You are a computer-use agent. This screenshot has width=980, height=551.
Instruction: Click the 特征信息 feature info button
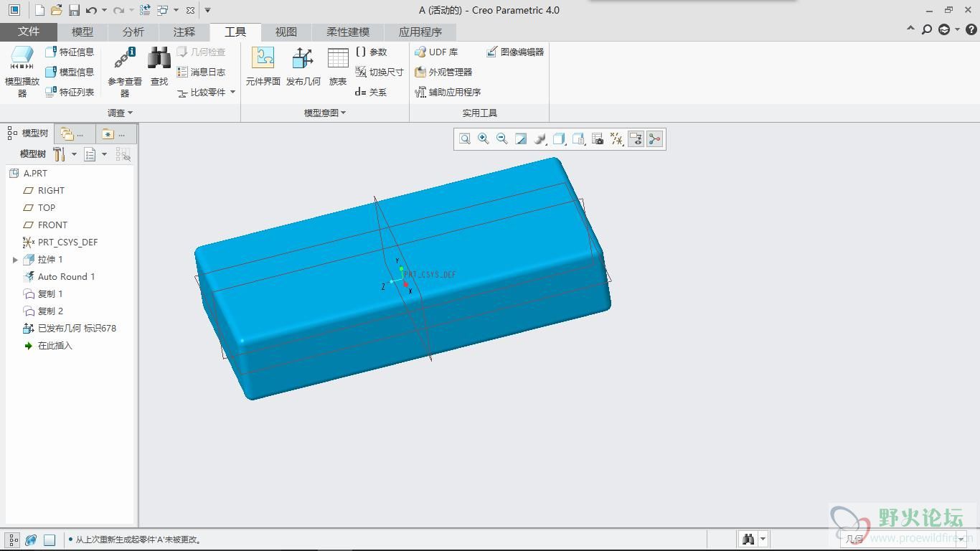70,52
